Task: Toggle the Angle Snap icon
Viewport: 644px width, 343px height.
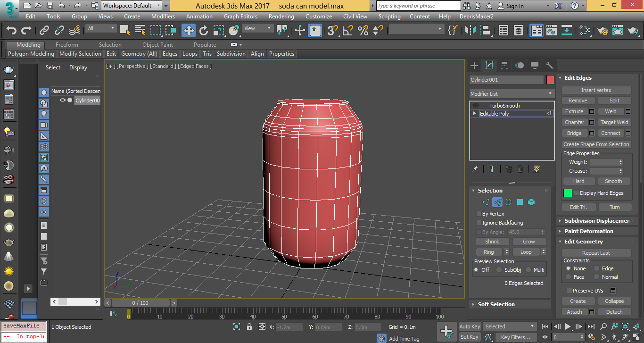Action: pos(348,30)
